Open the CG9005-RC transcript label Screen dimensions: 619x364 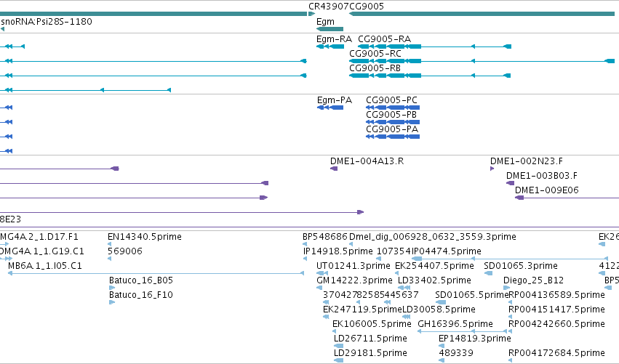(375, 54)
